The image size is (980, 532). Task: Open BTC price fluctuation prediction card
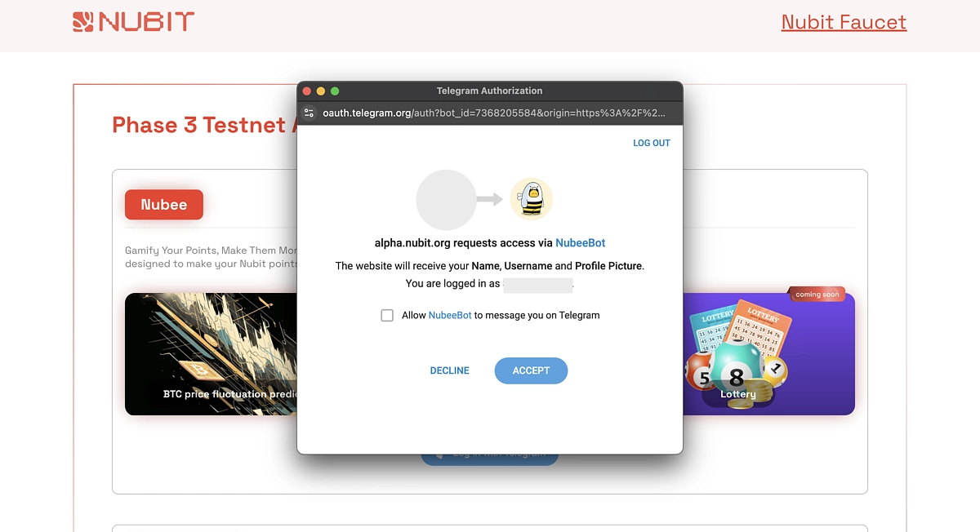point(211,354)
